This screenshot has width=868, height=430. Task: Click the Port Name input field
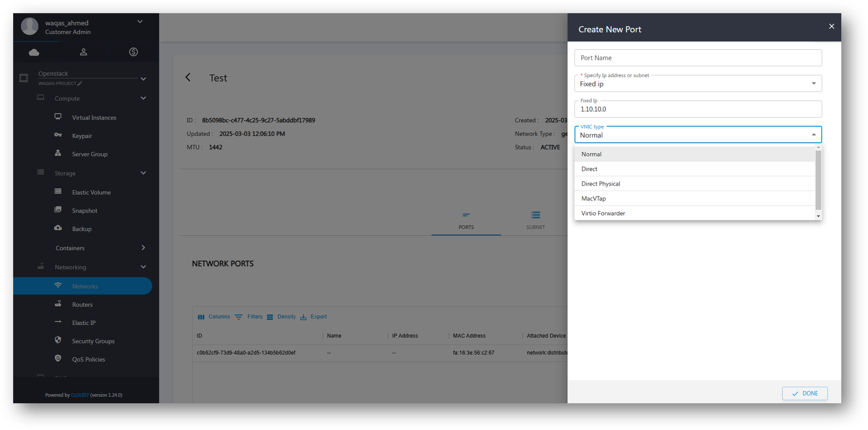point(697,58)
